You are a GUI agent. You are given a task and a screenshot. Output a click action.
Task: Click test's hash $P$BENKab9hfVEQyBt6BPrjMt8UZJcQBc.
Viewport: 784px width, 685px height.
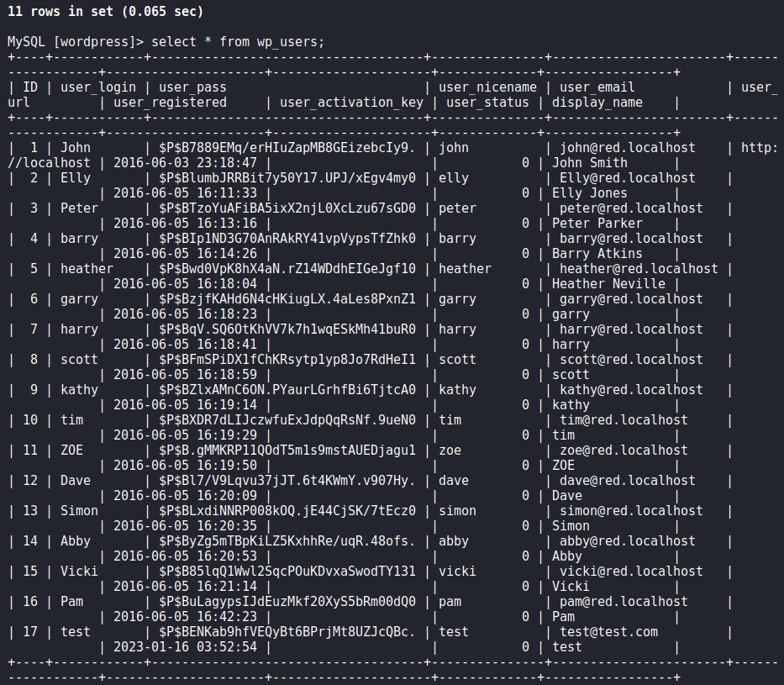coord(287,632)
